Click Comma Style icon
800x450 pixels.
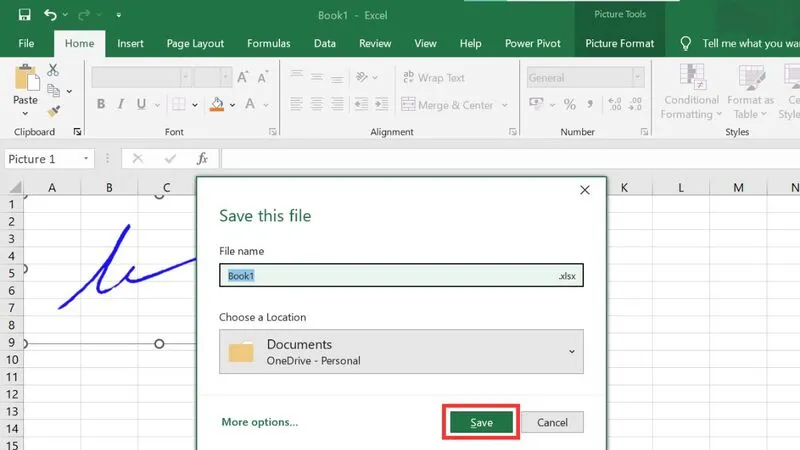[x=590, y=104]
